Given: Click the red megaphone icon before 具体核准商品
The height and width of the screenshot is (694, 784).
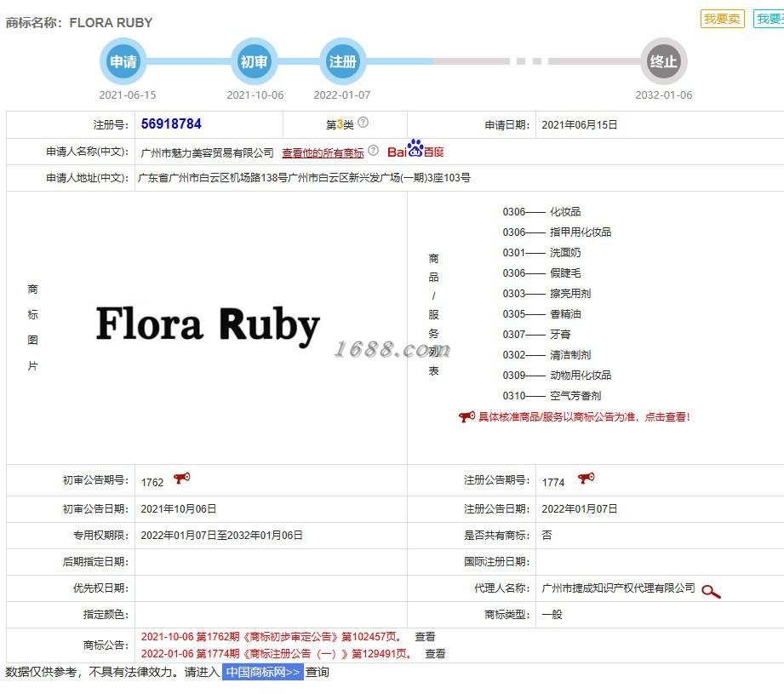Looking at the screenshot, I should [466, 416].
